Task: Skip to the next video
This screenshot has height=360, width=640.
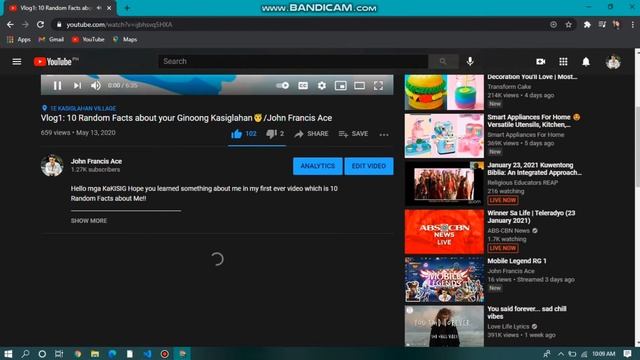Action: pyautogui.click(x=77, y=85)
